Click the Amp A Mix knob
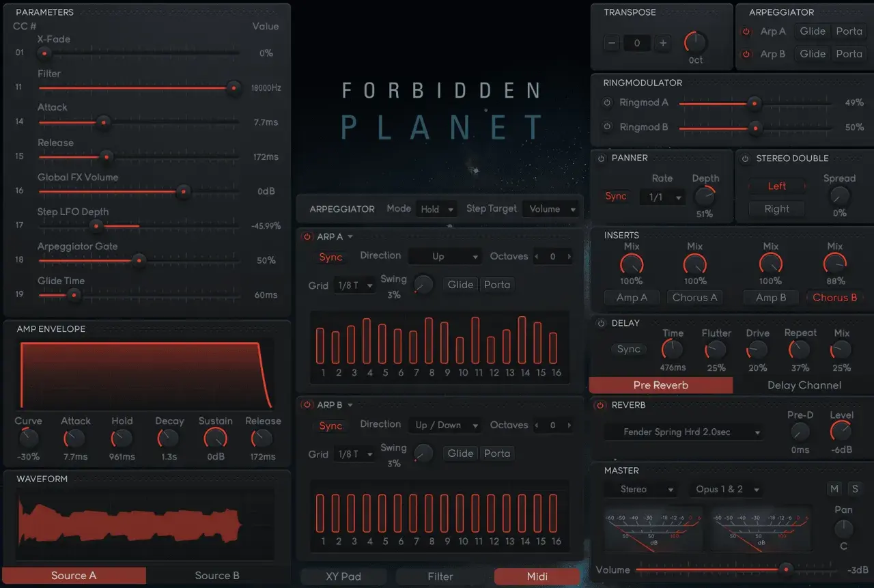 click(x=632, y=264)
